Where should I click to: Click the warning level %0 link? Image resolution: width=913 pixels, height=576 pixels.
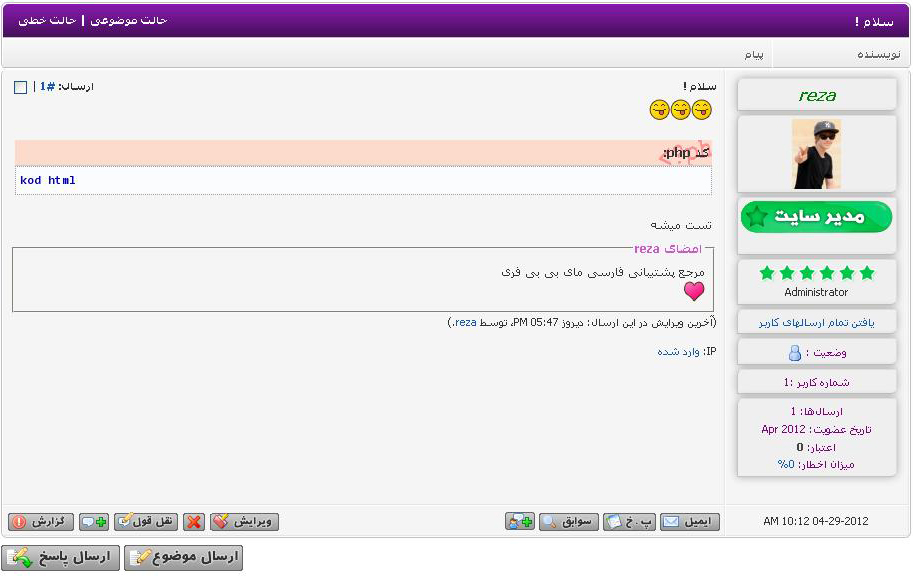(786, 464)
